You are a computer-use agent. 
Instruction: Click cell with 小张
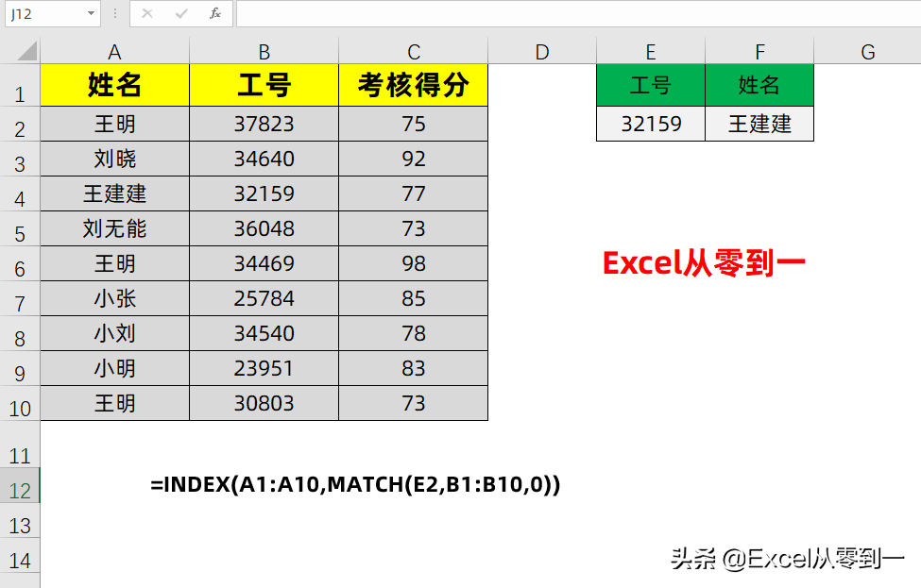(114, 298)
